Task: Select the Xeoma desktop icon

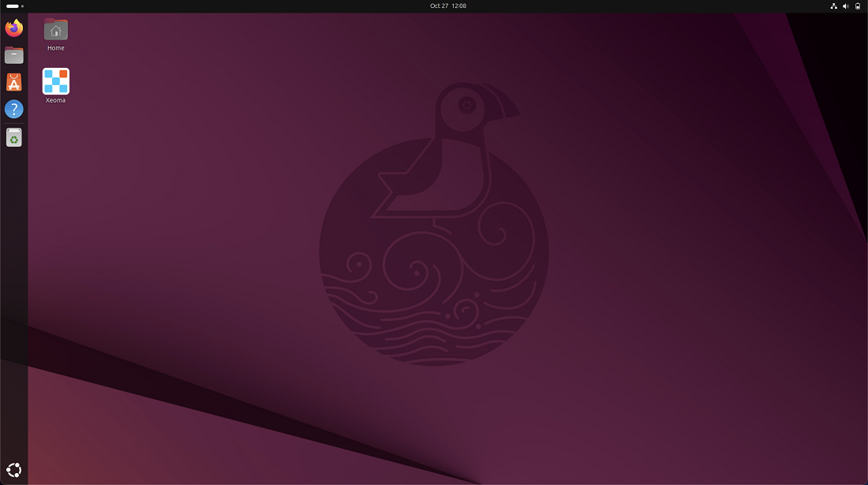Action: (x=55, y=81)
